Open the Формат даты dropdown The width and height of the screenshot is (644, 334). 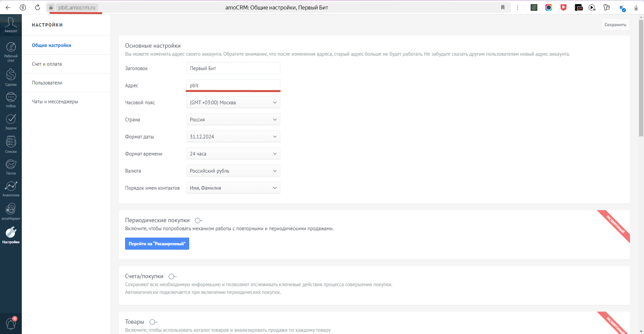point(233,137)
